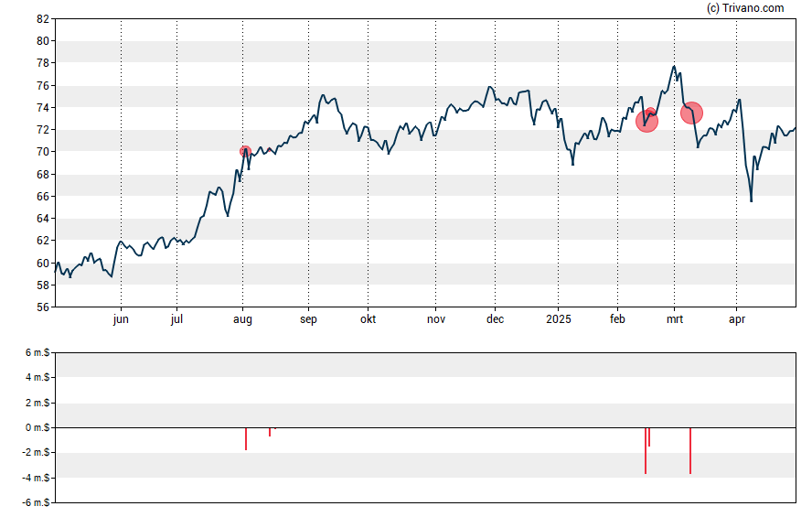The height and width of the screenshot is (517, 812).
Task: Click the 'apr' axis label
Action: pos(737,319)
